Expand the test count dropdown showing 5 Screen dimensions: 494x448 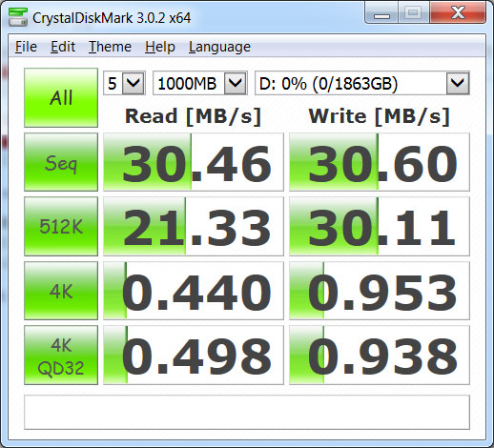(x=124, y=83)
